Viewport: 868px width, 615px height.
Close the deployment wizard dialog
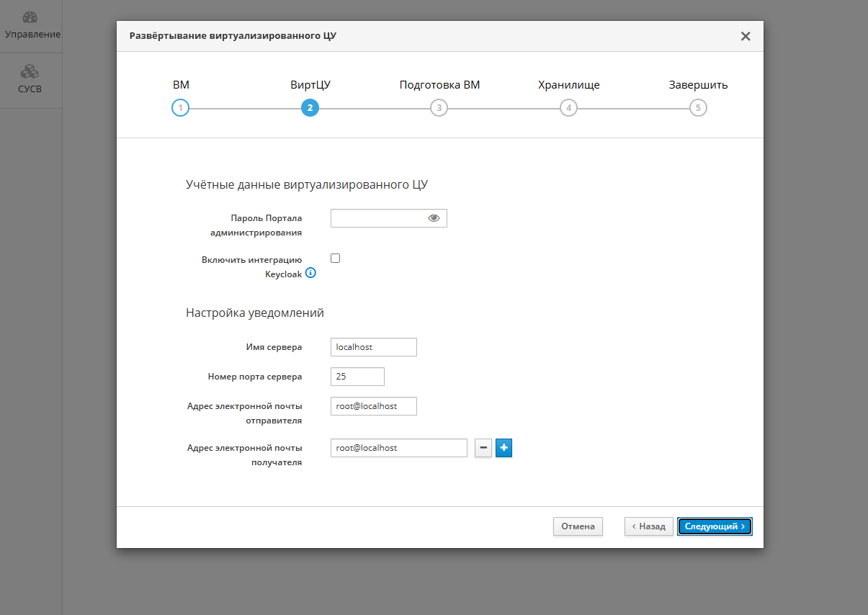(746, 36)
